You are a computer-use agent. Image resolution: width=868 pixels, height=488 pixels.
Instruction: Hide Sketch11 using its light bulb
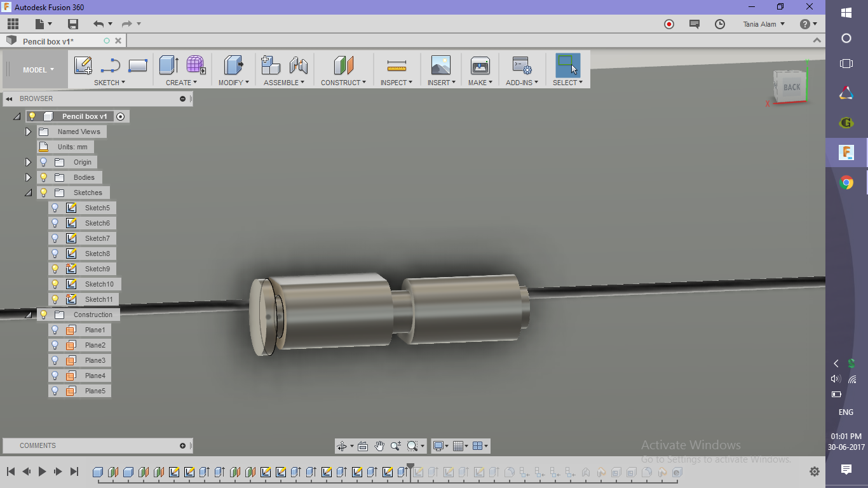tap(55, 299)
